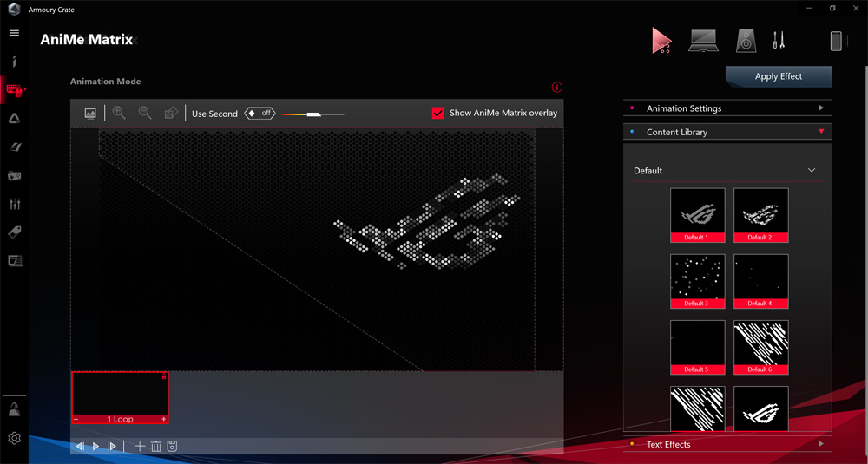This screenshot has width=868, height=464.
Task: Select the red play-arrow AniMe Matrix icon
Action: 661,41
